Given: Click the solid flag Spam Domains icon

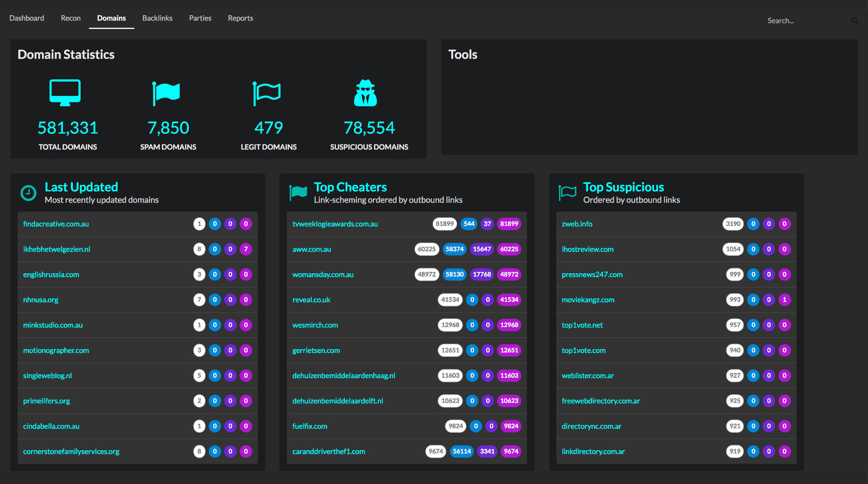Looking at the screenshot, I should pos(166,93).
